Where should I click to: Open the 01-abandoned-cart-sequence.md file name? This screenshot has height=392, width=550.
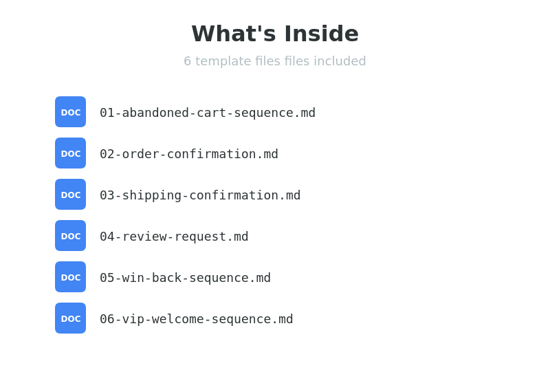(x=208, y=113)
